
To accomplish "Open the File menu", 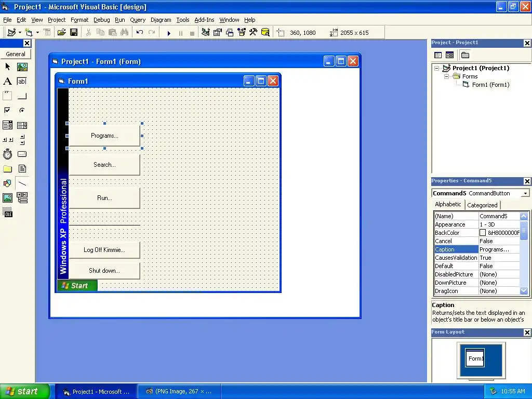I will coord(7,20).
